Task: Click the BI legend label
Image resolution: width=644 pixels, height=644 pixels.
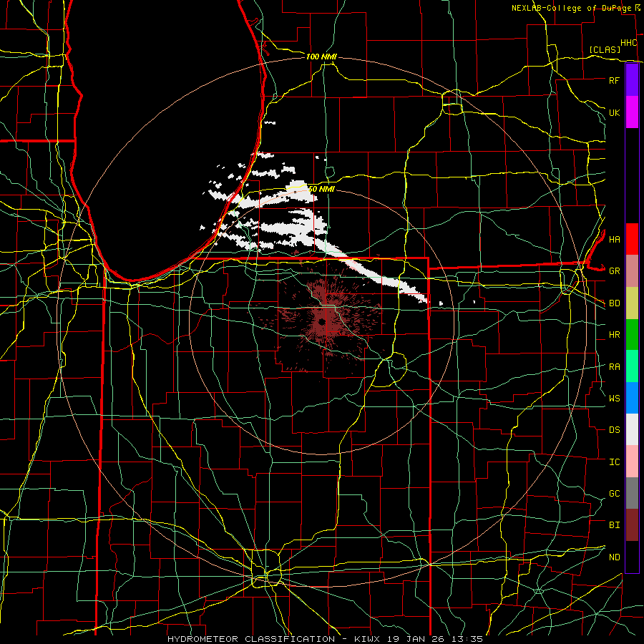Action: (x=614, y=525)
